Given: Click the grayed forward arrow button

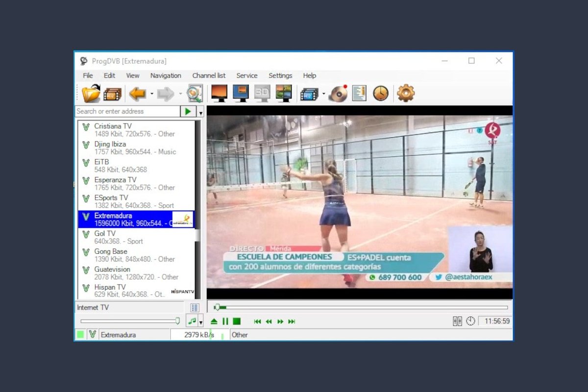Looking at the screenshot, I should click(166, 93).
